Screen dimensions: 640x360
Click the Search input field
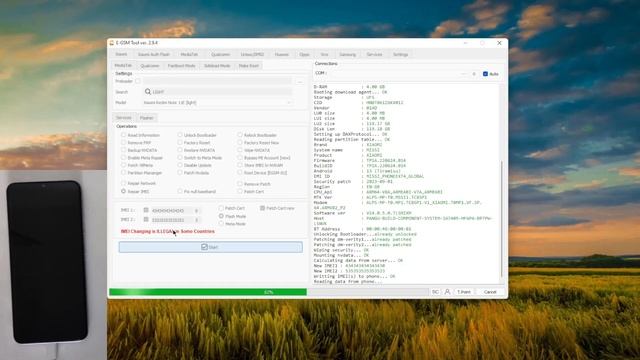(x=218, y=92)
